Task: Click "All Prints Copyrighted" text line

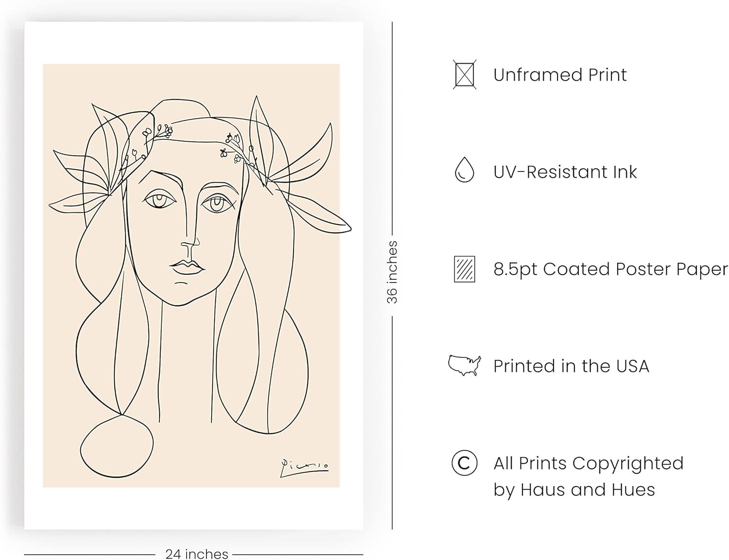Action: tap(588, 463)
